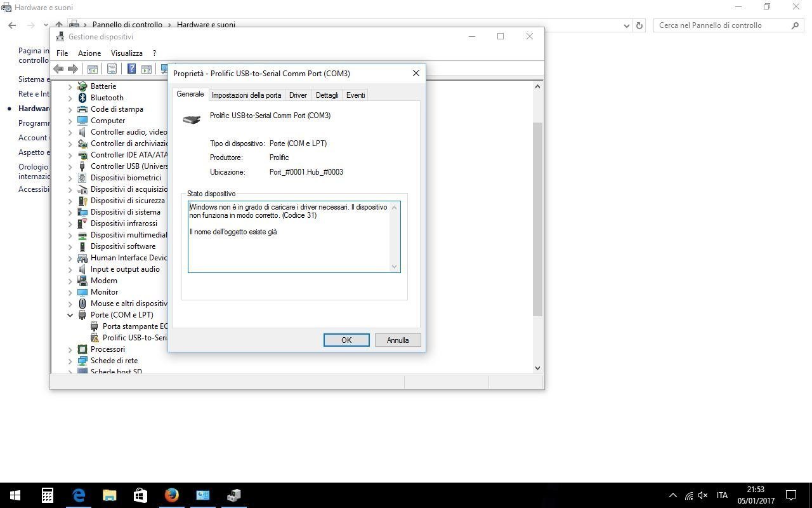Show or hide the action pane icon
The image size is (812, 508).
click(x=147, y=69)
